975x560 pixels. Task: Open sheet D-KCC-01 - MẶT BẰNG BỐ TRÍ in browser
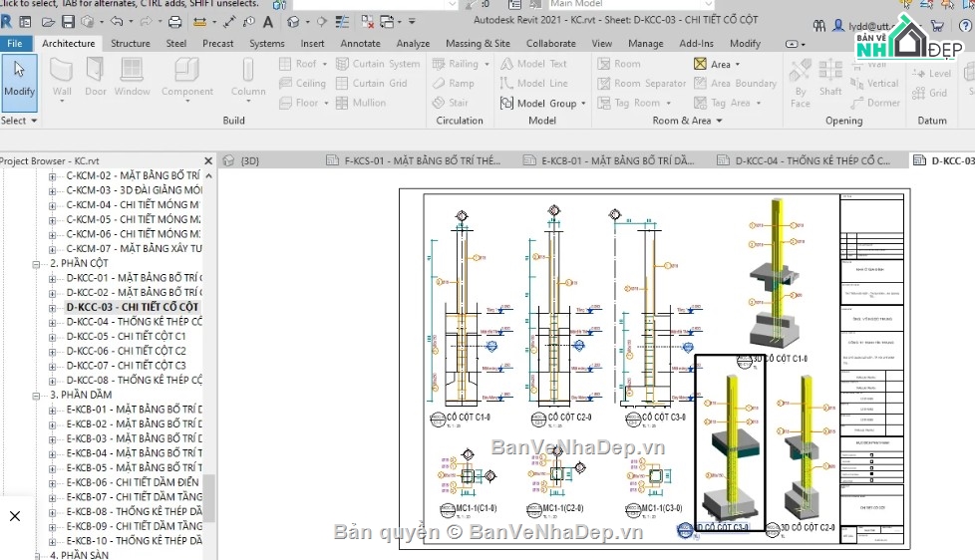pos(135,278)
